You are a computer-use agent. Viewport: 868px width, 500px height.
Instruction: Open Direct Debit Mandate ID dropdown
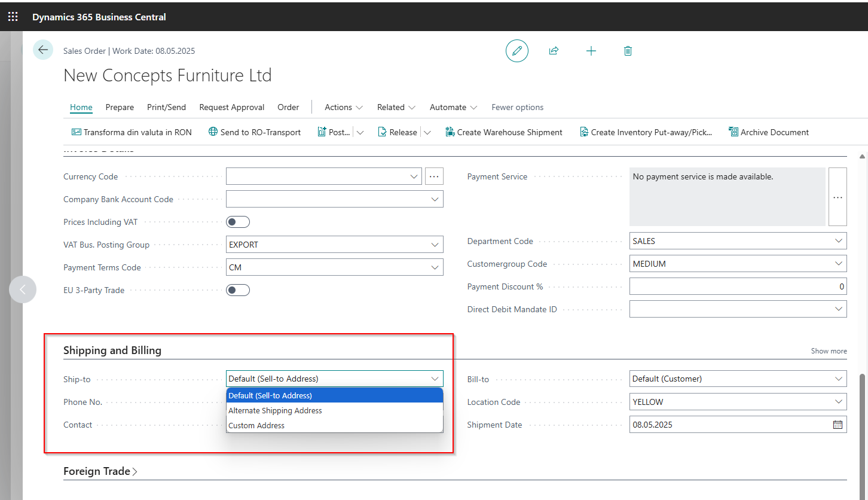pos(839,309)
